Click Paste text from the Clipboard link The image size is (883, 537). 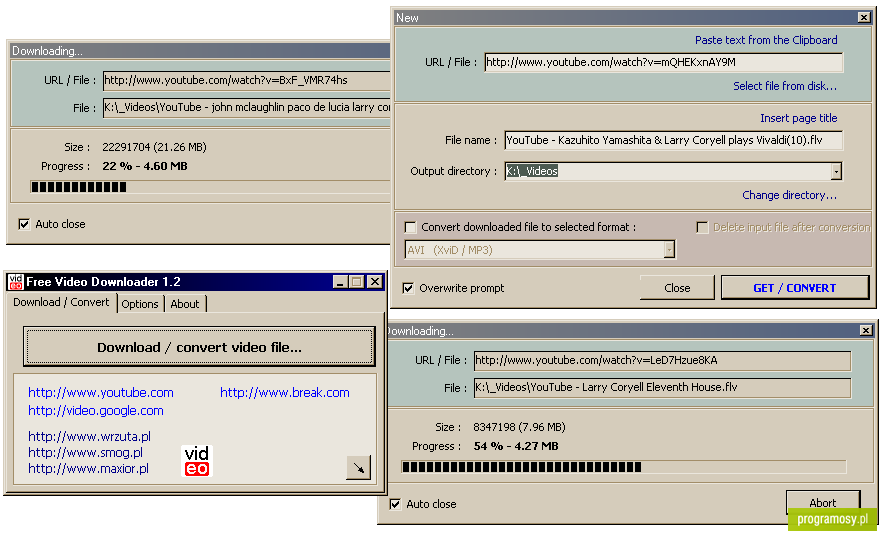pos(766,40)
